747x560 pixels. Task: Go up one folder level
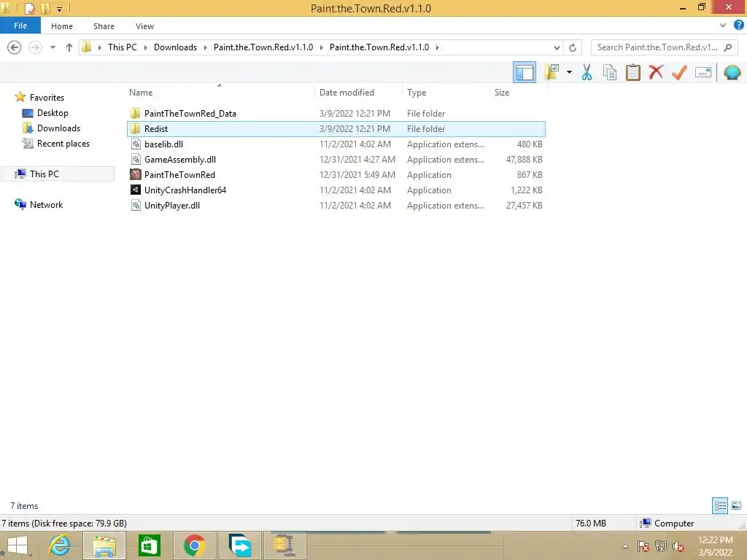(x=69, y=47)
